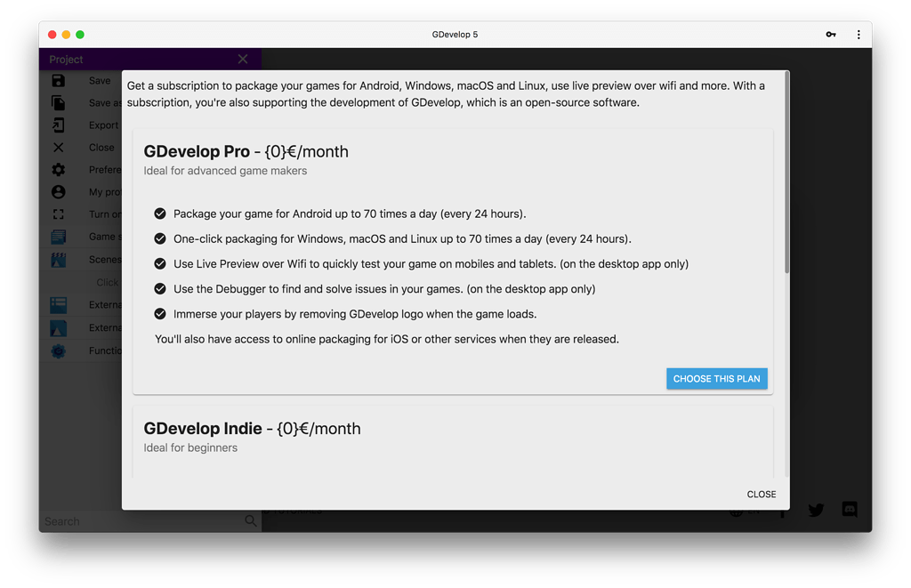The height and width of the screenshot is (588, 911).
Task: Click the checkmark next to Live Preview over Wifi
Action: click(160, 263)
